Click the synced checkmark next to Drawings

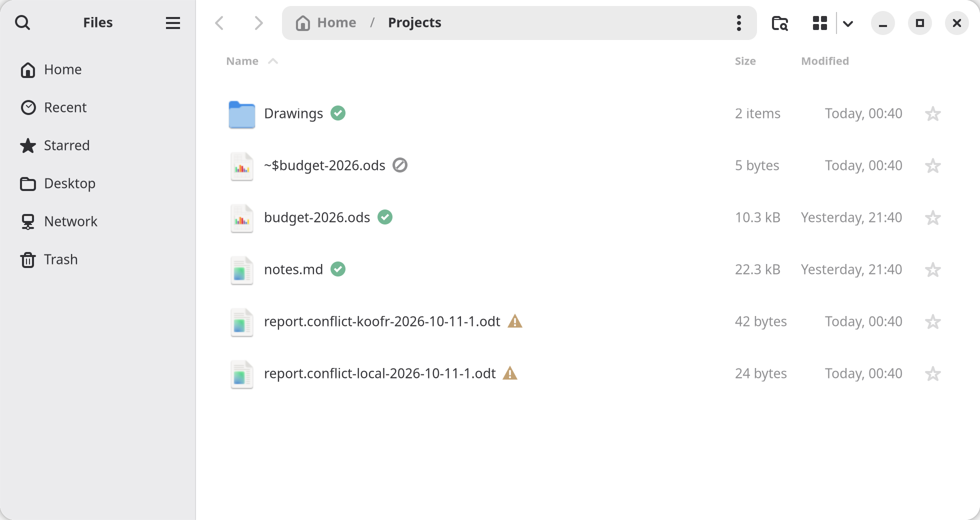click(x=338, y=113)
